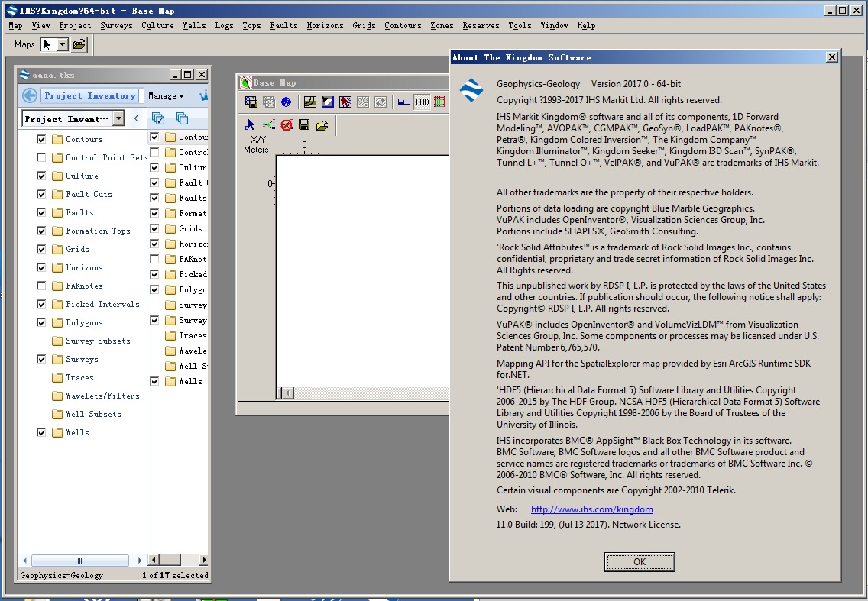Image resolution: width=868 pixels, height=601 pixels.
Task: Open the www.ihs.com/kingdom link
Action: [x=591, y=509]
